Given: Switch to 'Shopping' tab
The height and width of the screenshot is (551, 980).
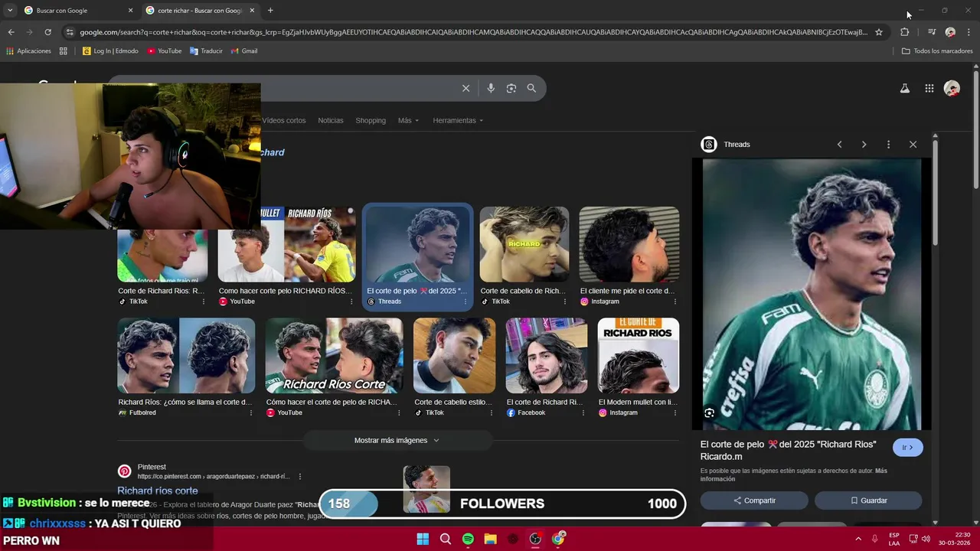Looking at the screenshot, I should pos(371,120).
